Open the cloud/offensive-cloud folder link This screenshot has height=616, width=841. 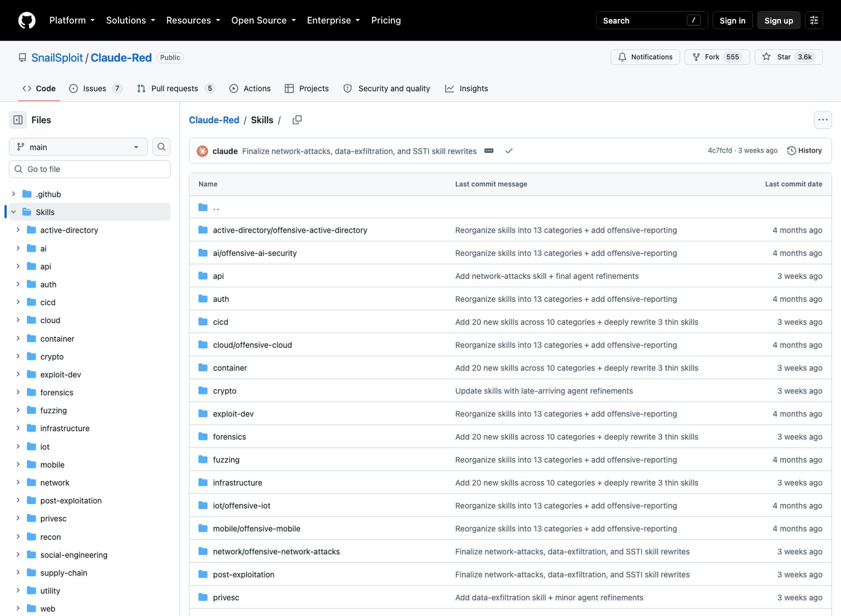pos(252,345)
